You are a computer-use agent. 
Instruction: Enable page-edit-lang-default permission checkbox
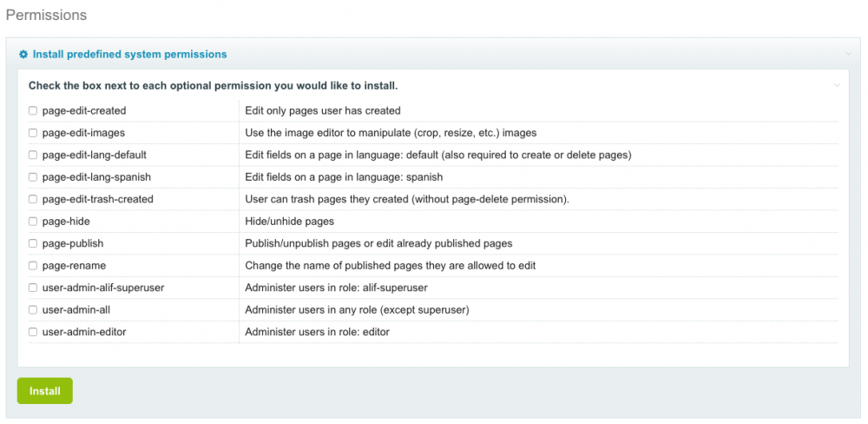(33, 156)
